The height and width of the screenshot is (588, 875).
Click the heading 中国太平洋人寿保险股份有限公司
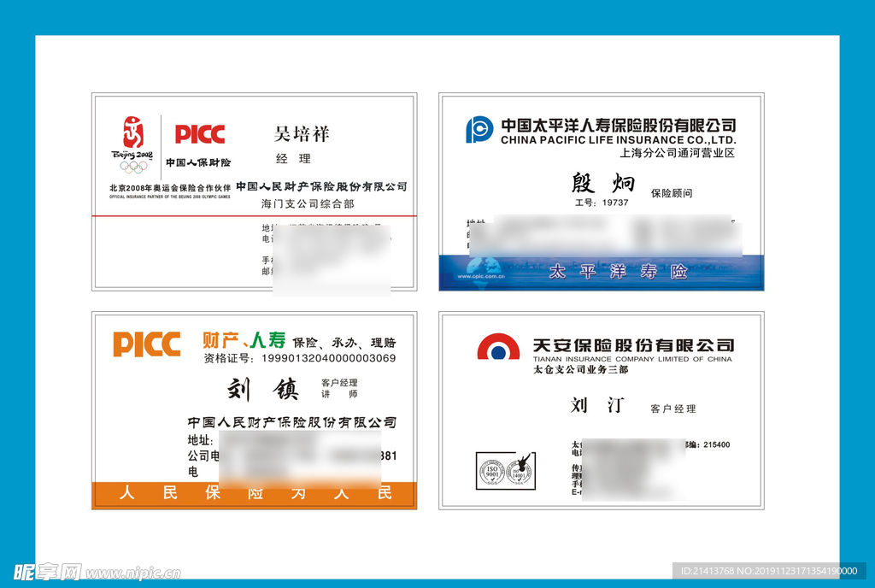tap(619, 125)
